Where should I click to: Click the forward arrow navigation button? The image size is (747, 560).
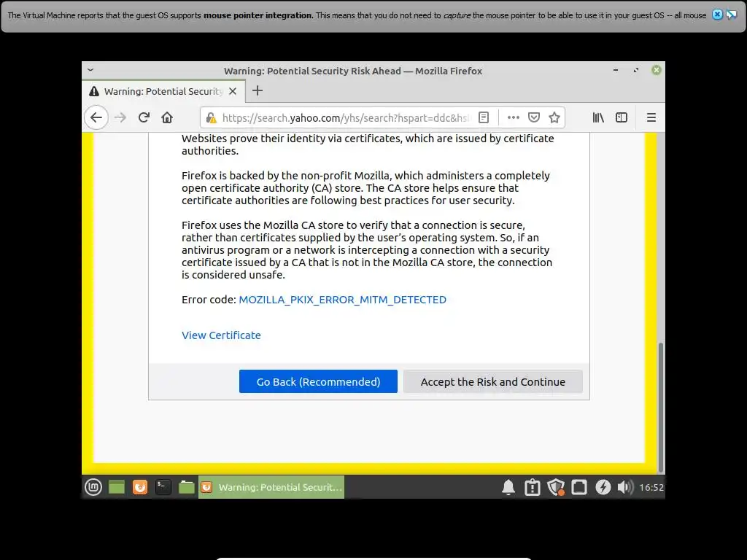coord(120,117)
